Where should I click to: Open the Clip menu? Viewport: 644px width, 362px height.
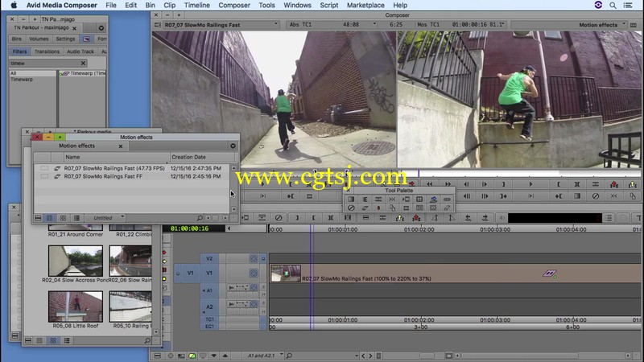pyautogui.click(x=169, y=6)
